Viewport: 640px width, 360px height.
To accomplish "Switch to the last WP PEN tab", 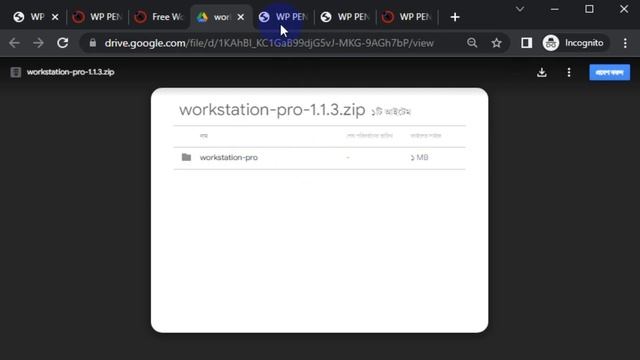I will 407,17.
